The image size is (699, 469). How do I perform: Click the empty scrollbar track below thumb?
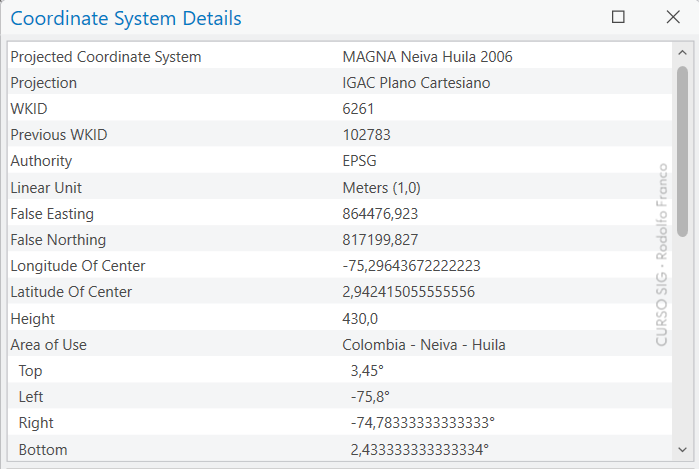click(x=682, y=340)
